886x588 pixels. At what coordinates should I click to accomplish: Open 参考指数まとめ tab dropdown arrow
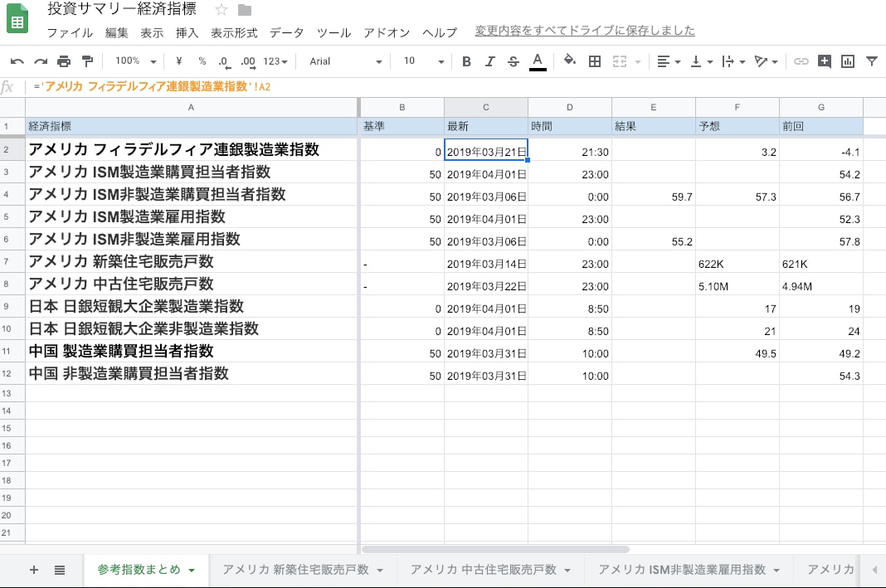tap(192, 571)
